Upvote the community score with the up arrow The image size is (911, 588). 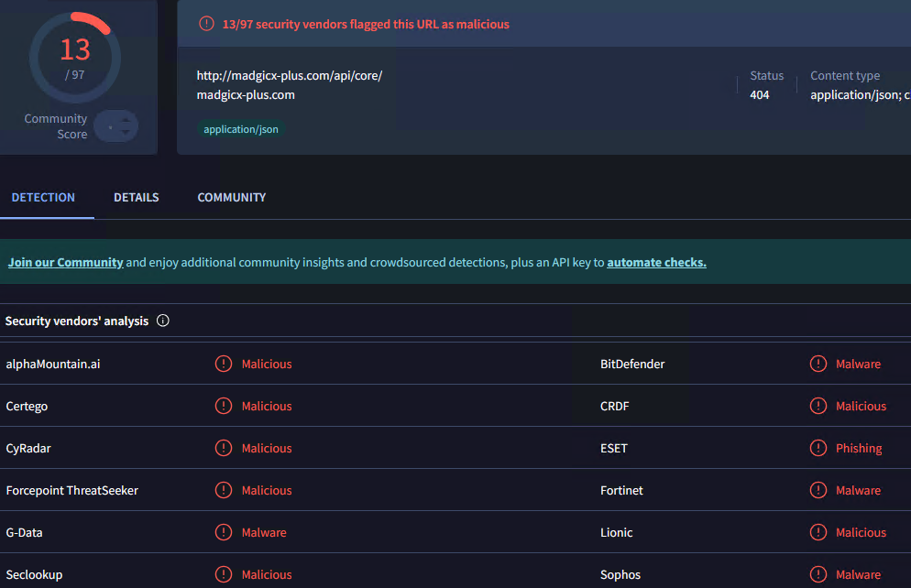[126, 118]
